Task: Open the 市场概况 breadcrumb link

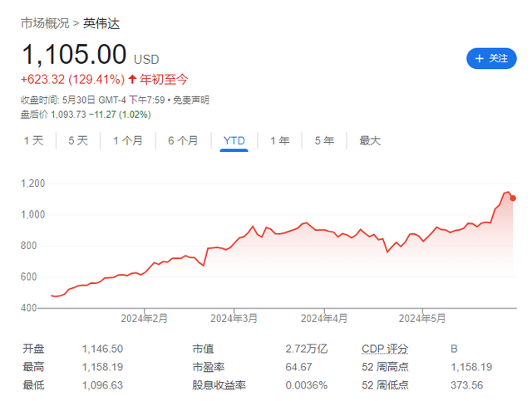Action: point(45,23)
